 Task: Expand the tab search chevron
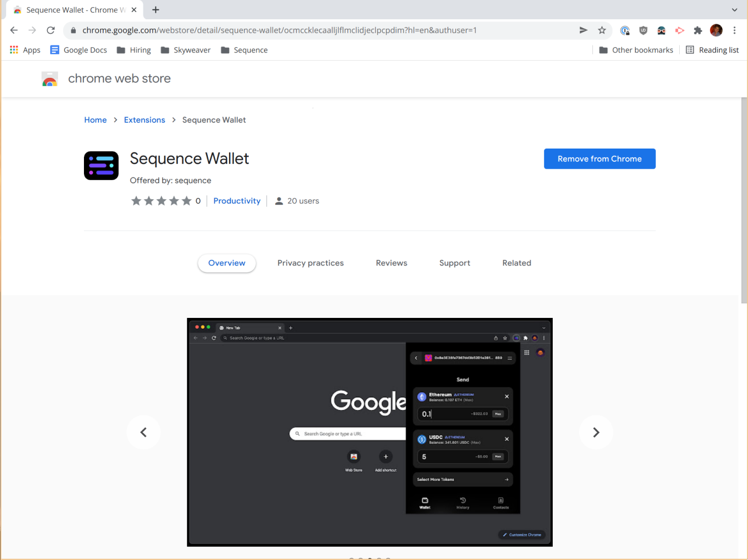click(734, 10)
